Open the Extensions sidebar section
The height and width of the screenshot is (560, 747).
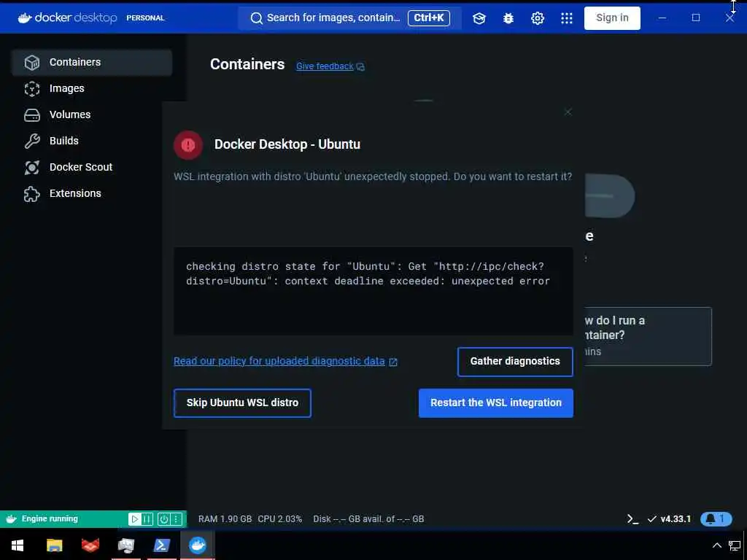pyautogui.click(x=92, y=193)
